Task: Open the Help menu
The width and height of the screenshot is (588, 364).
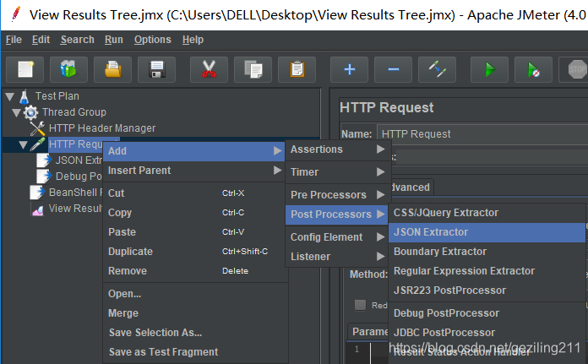Action: 193,40
